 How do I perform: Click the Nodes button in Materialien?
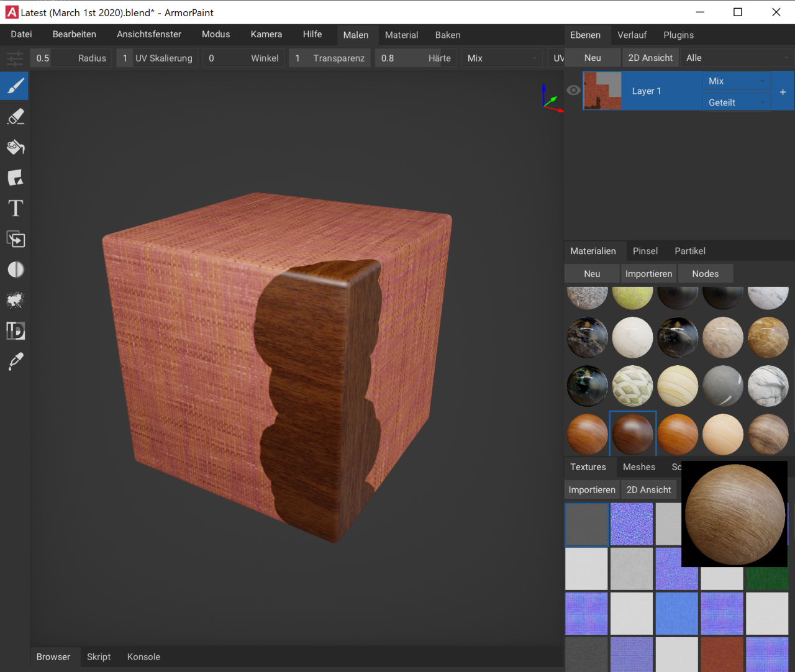coord(705,274)
